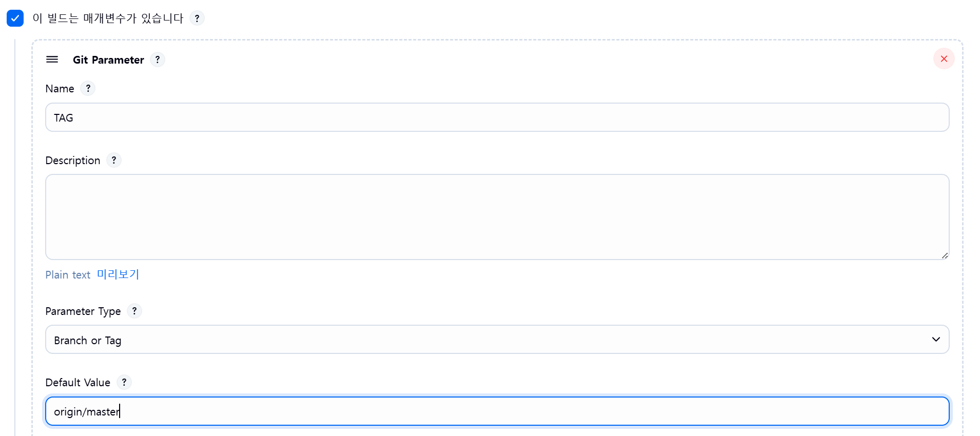
Task: Click the Description textarea resize grip
Action: click(x=944, y=255)
